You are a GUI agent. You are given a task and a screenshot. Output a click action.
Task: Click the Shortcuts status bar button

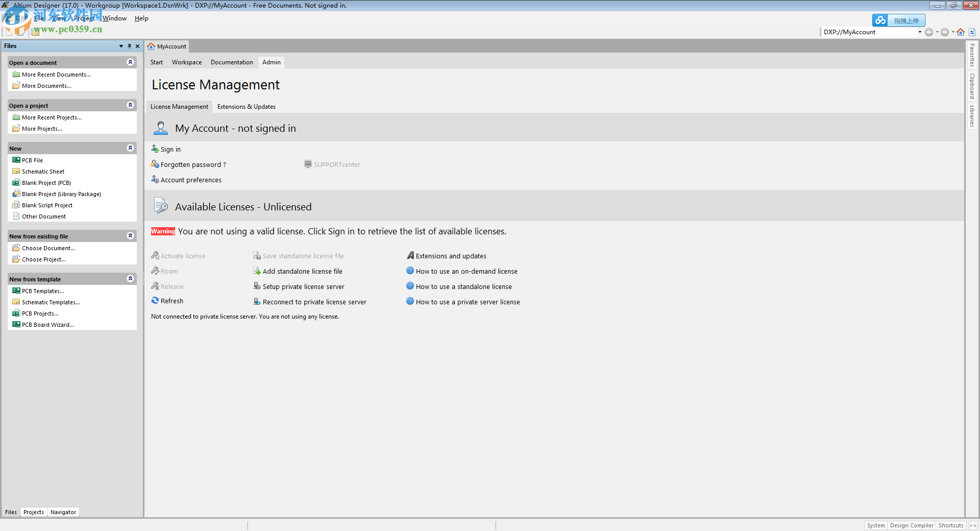(x=951, y=525)
